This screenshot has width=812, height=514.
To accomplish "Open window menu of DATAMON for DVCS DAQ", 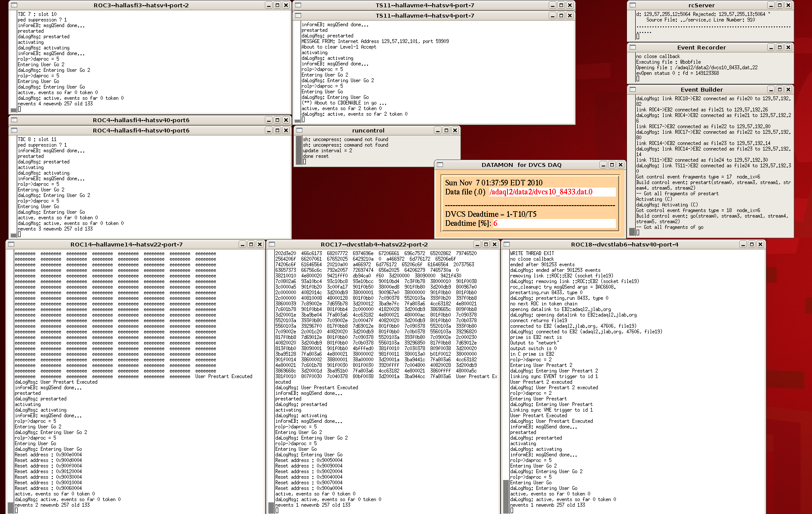I will (x=440, y=165).
